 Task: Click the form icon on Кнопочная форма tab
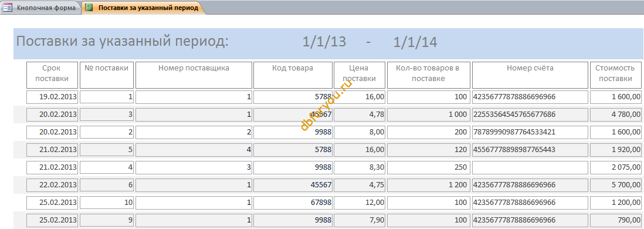pos(8,8)
